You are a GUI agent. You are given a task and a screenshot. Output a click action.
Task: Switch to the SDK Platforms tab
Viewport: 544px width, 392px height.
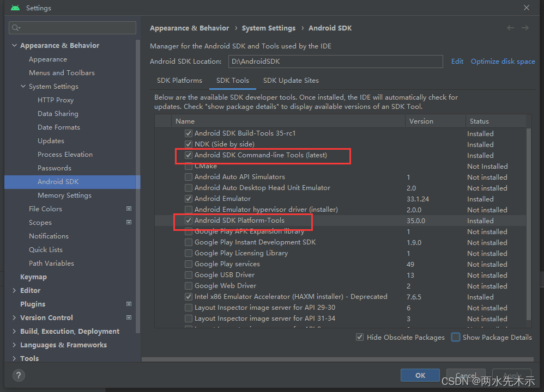coord(180,80)
